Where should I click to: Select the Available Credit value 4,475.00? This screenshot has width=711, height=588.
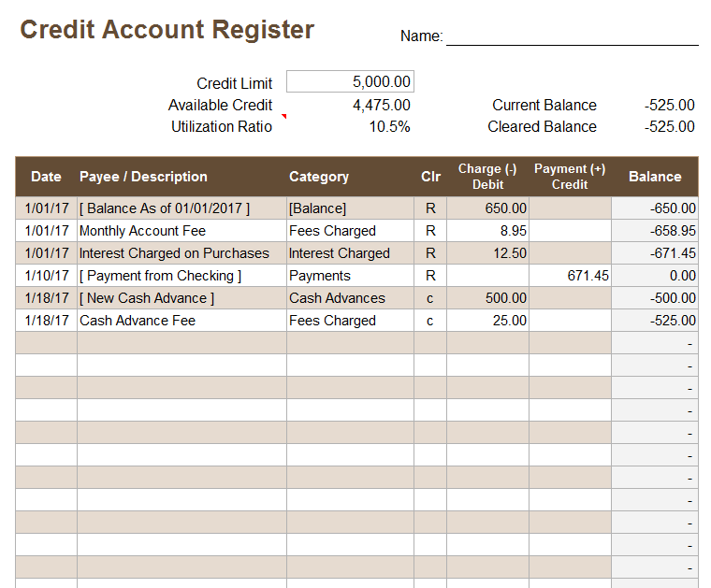(381, 105)
